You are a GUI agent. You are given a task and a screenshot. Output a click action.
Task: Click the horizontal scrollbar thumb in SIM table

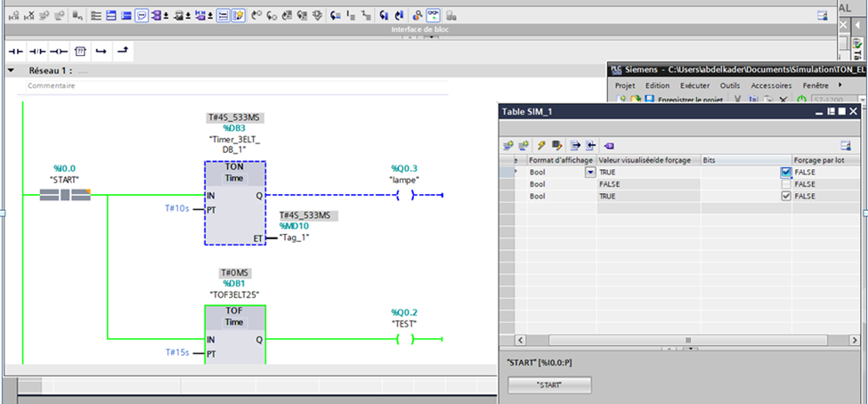pos(689,340)
